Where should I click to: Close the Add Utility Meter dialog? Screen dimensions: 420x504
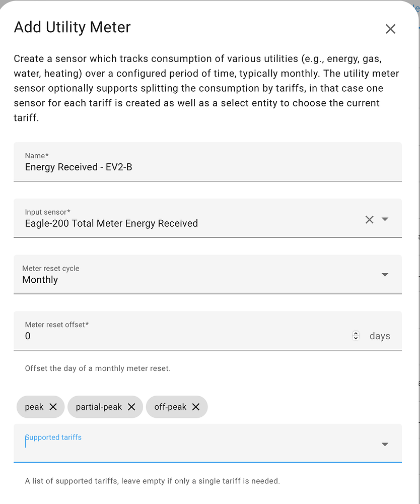(390, 29)
